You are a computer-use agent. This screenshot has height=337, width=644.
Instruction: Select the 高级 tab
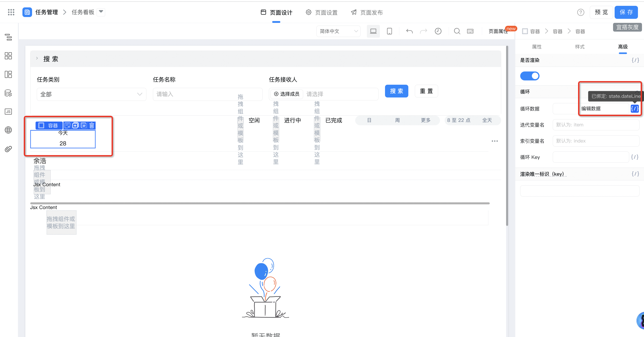(623, 47)
